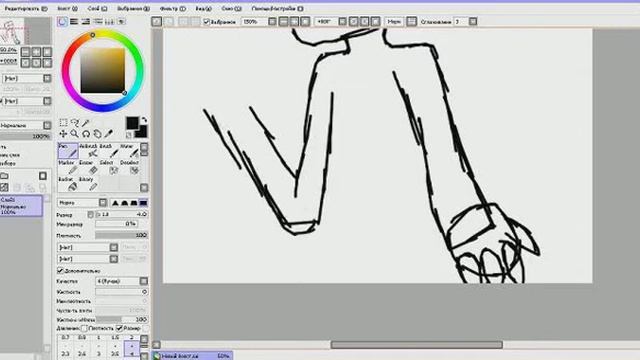Swap foreground and background colors arrow
This screenshot has height=360, width=640.
click(144, 120)
